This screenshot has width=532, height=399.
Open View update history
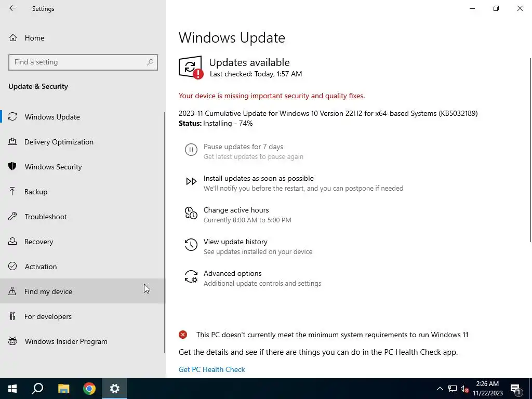tap(235, 242)
